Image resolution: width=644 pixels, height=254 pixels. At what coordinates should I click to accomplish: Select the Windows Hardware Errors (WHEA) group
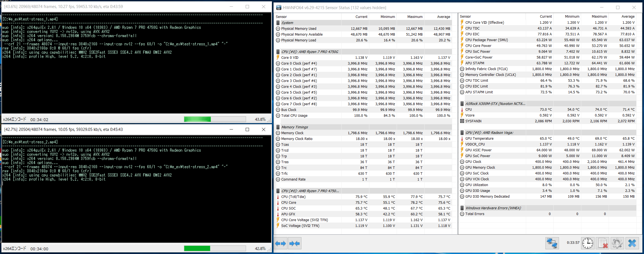[548, 208]
